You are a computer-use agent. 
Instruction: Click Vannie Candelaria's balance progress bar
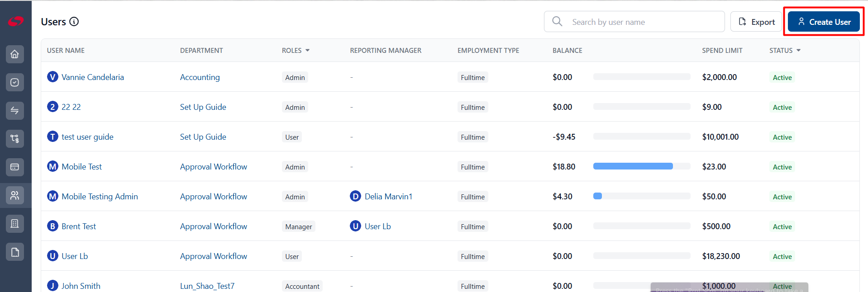point(642,77)
